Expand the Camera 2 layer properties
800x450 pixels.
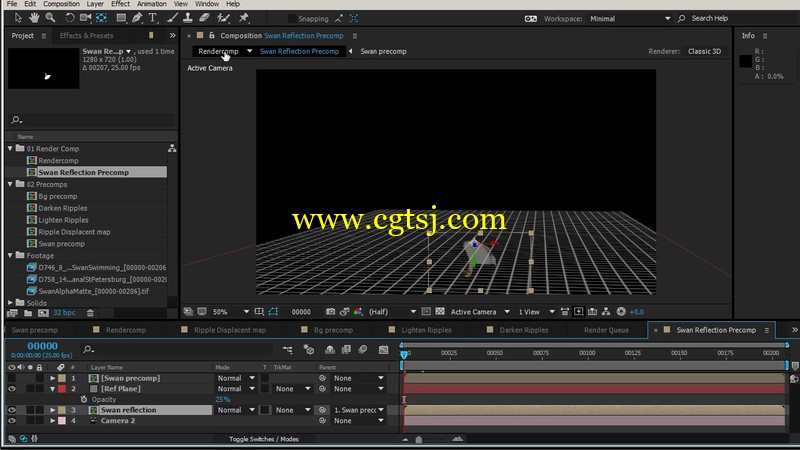pos(52,420)
